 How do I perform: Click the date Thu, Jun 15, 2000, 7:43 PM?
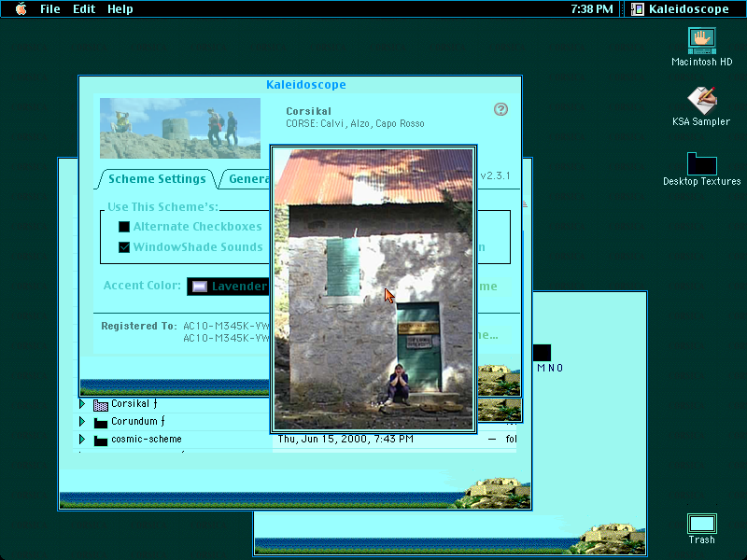click(345, 439)
